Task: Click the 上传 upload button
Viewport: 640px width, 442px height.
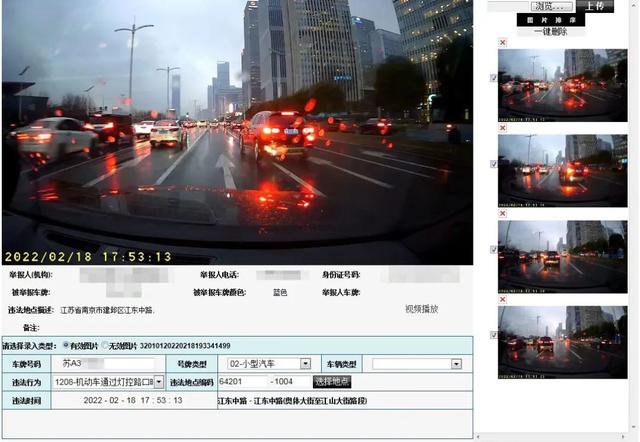Action: [x=595, y=6]
